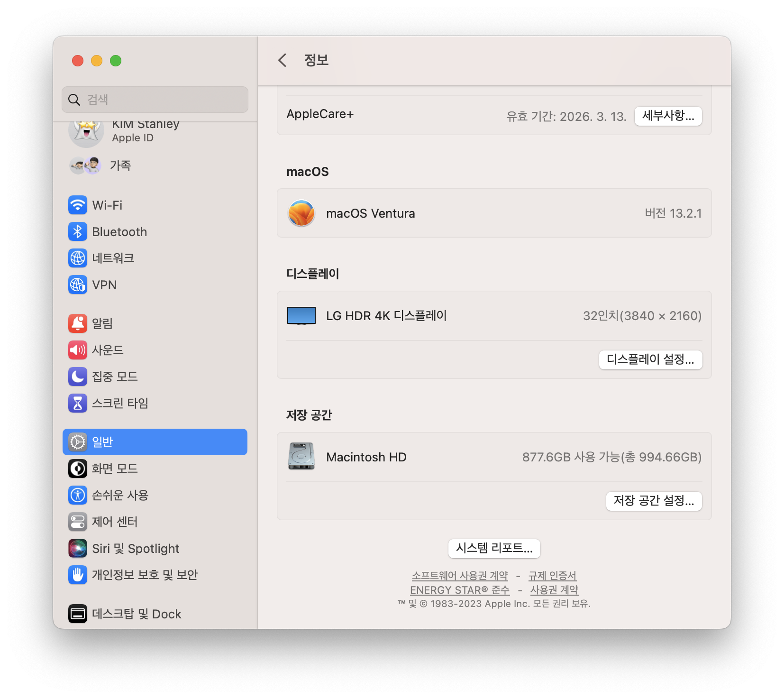Click the 사운드 speaker icon
The image size is (784, 699).
(78, 350)
